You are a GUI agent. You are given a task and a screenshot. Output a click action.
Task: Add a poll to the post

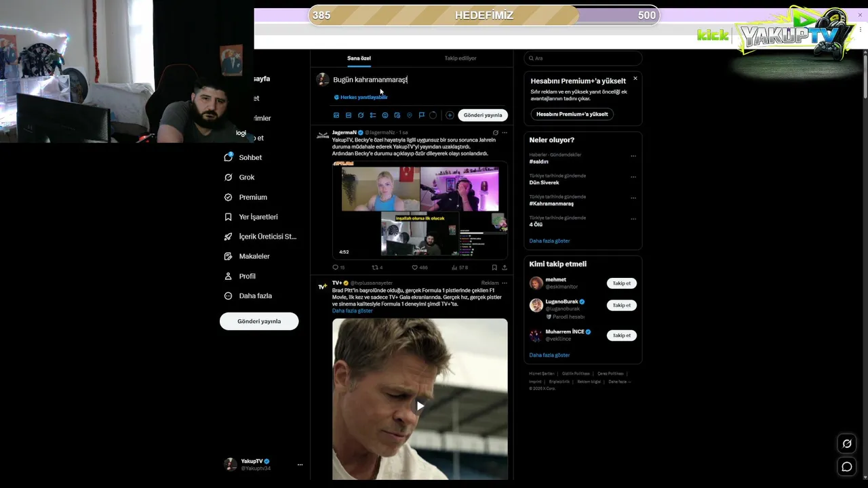(x=373, y=115)
